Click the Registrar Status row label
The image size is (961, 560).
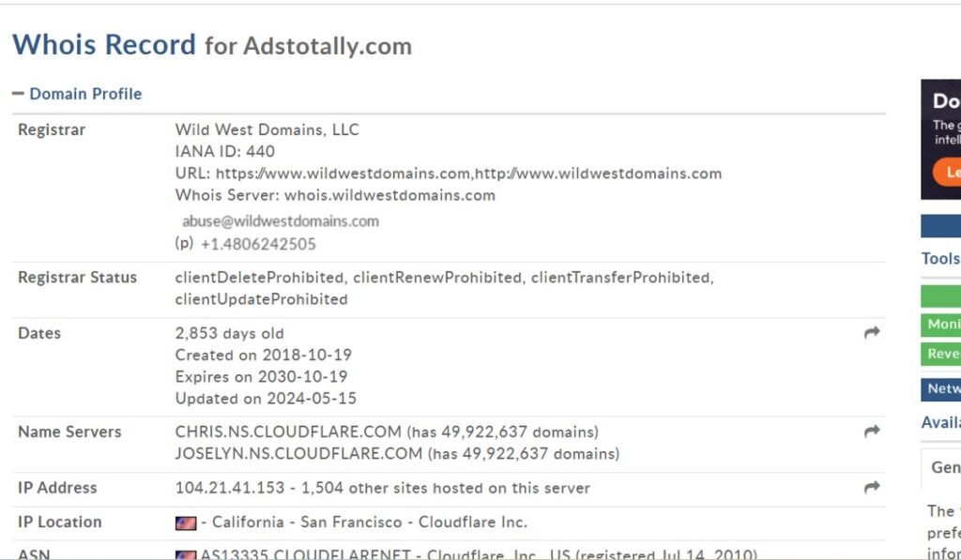tap(77, 278)
